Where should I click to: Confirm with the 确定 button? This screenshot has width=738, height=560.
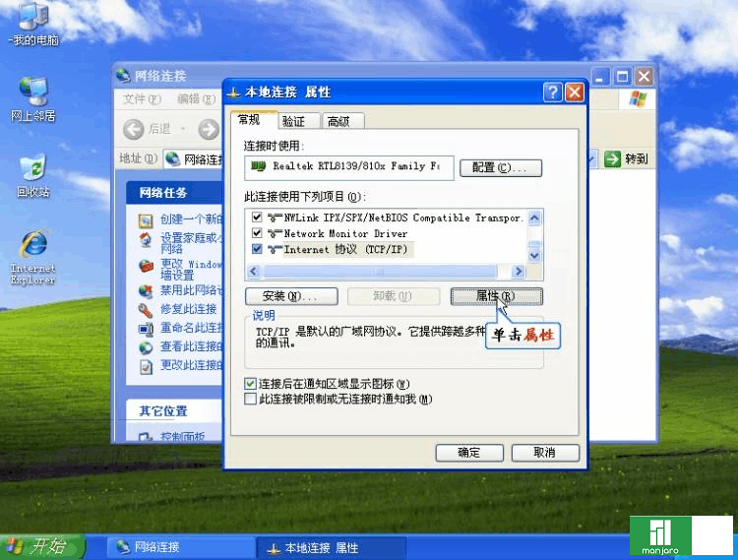pyautogui.click(x=469, y=453)
